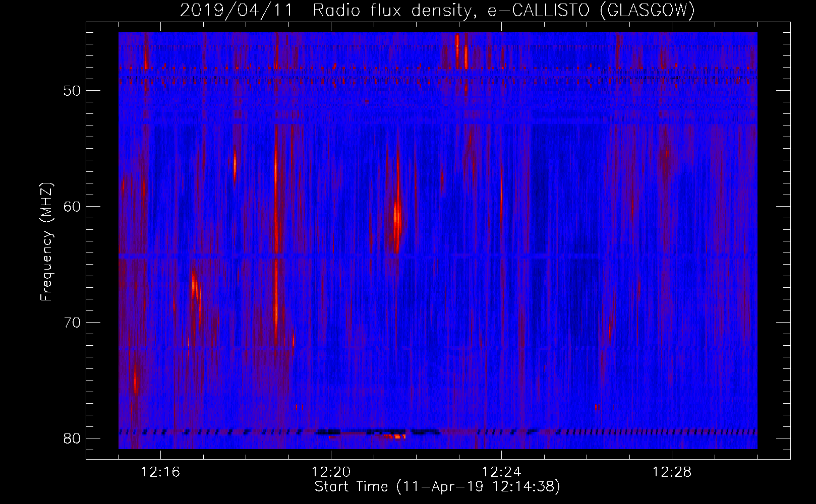Screen dimensions: 816x504
Task: Click the 12:16 time tick label
Action: [160, 472]
